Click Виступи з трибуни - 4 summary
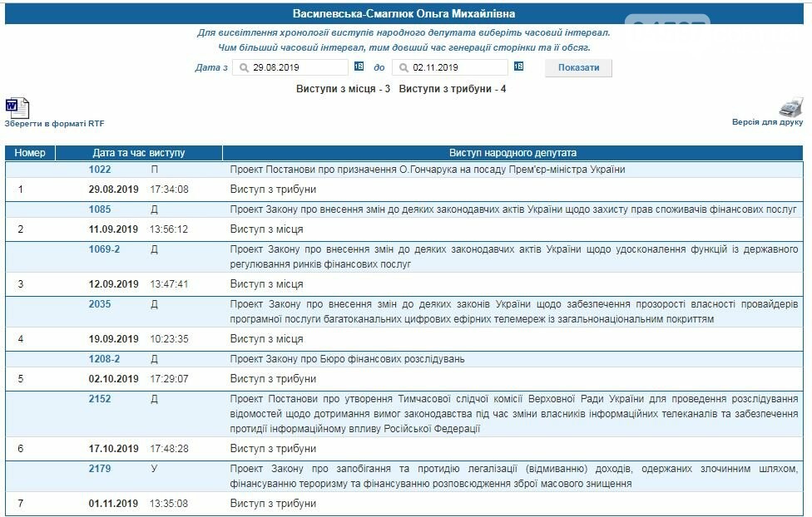The height and width of the screenshot is (517, 812). (x=452, y=88)
